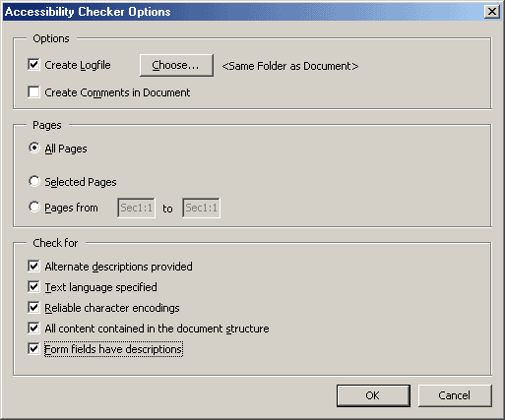Disable Reliable character encodings check
Viewport: 505px width, 420px height.
(33, 308)
